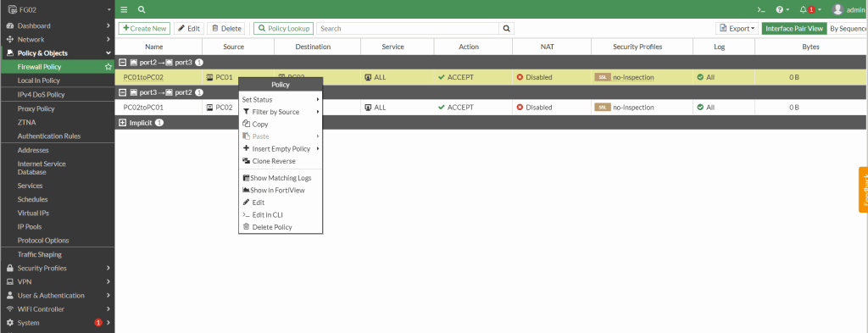The width and height of the screenshot is (868, 333).
Task: Open the CLI console icon
Action: [761, 9]
